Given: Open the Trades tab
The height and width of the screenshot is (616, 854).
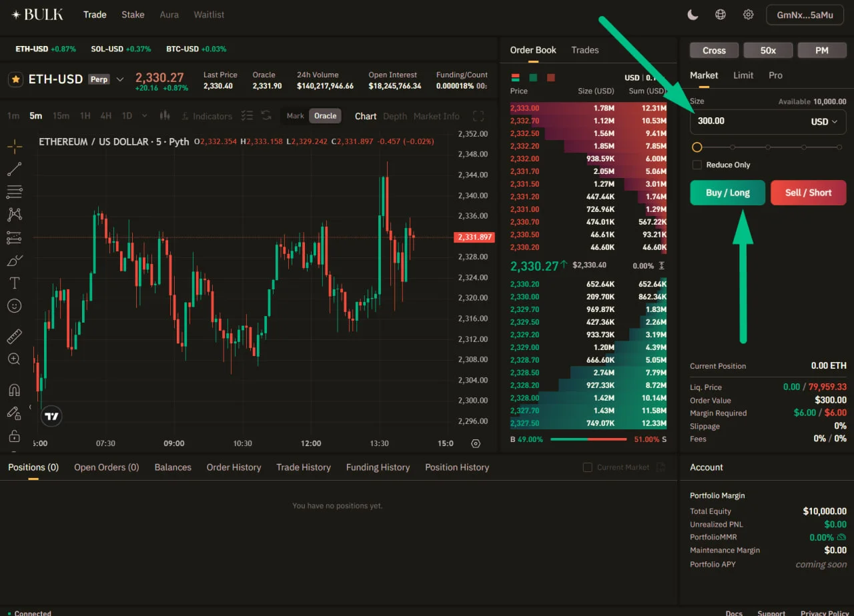Looking at the screenshot, I should [x=585, y=50].
